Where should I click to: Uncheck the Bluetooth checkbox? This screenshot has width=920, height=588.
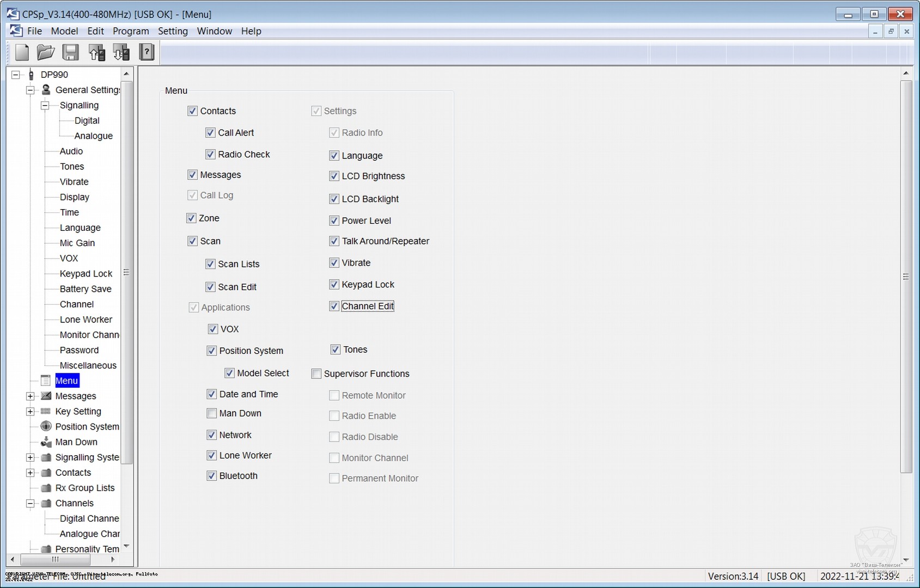(x=212, y=476)
